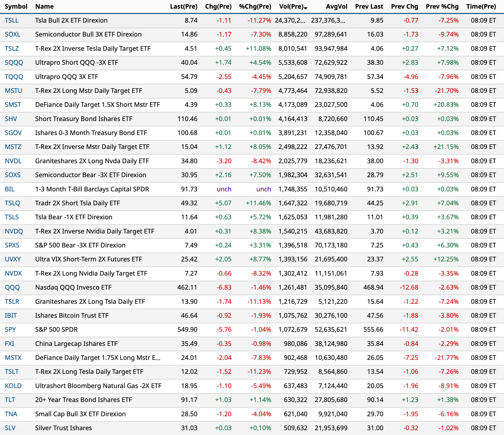The width and height of the screenshot is (504, 435).
Task: Open the TLT symbol link
Action: point(10,400)
